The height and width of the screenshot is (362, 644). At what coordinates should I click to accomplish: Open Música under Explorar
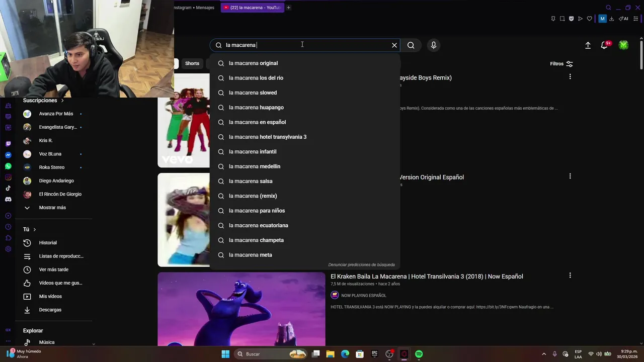(46, 342)
